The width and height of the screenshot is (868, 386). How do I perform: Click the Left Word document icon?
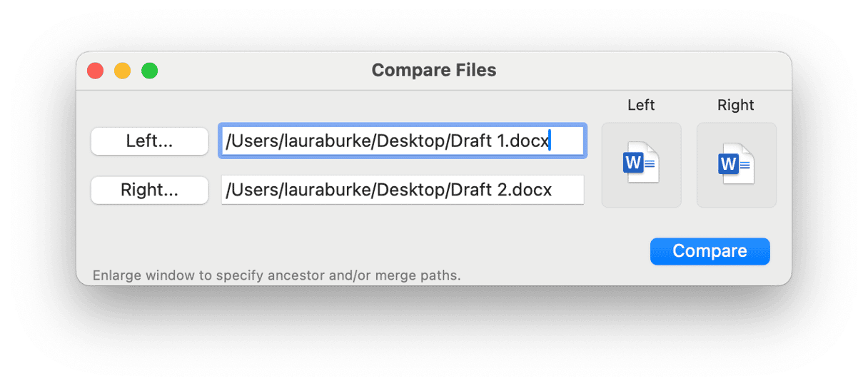[x=641, y=165]
